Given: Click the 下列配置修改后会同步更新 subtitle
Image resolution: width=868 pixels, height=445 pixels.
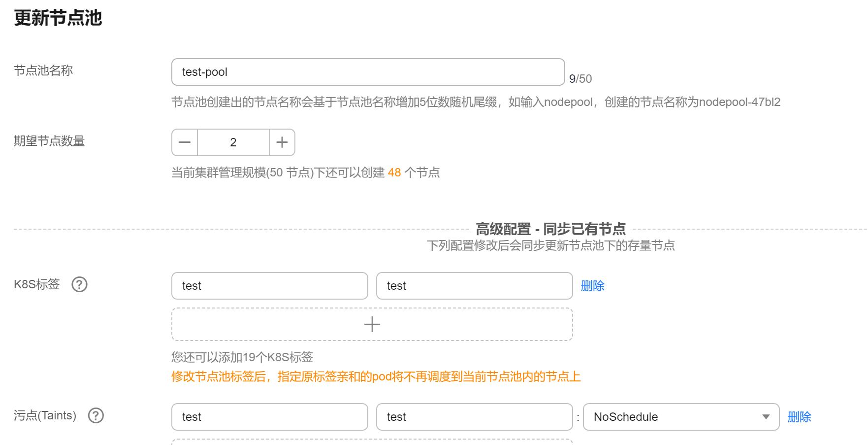Looking at the screenshot, I should click(x=550, y=245).
